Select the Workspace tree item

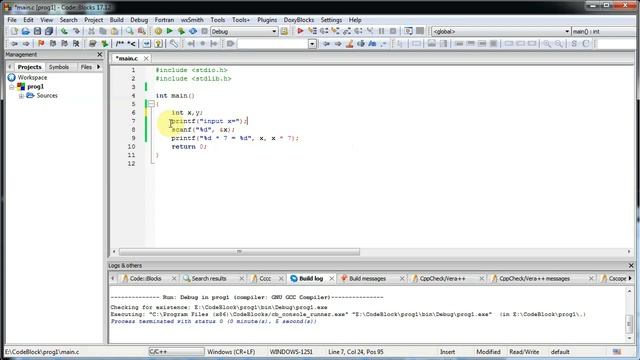coord(32,78)
